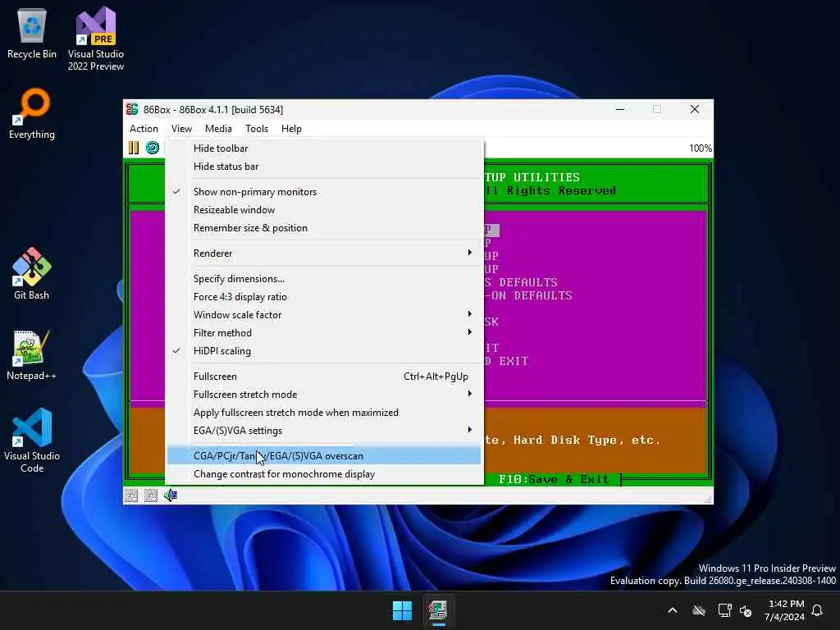The width and height of the screenshot is (840, 630).
Task: Toggle Force 4:3 display ratio
Action: pyautogui.click(x=323, y=297)
